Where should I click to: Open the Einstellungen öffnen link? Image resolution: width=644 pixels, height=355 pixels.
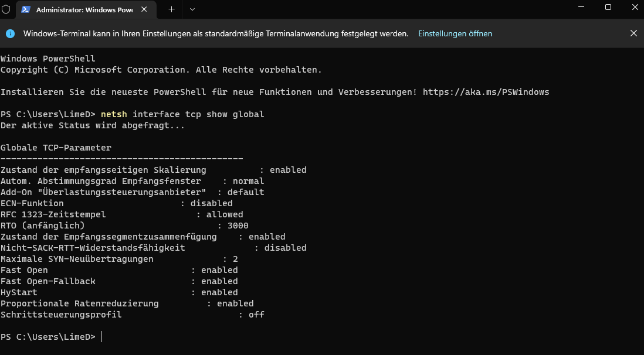(x=455, y=33)
